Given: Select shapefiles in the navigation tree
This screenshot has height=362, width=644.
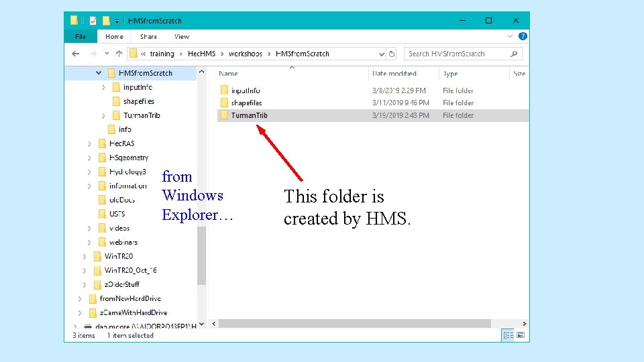Looking at the screenshot, I should tap(138, 101).
